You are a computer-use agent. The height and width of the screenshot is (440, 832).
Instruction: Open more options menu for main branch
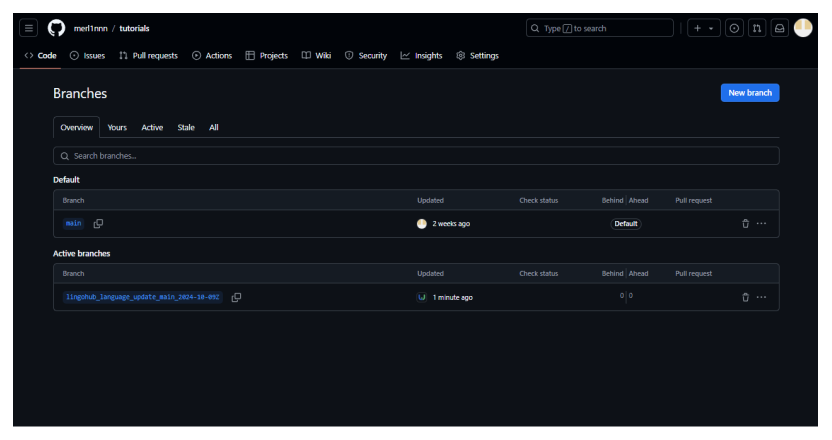click(x=761, y=223)
